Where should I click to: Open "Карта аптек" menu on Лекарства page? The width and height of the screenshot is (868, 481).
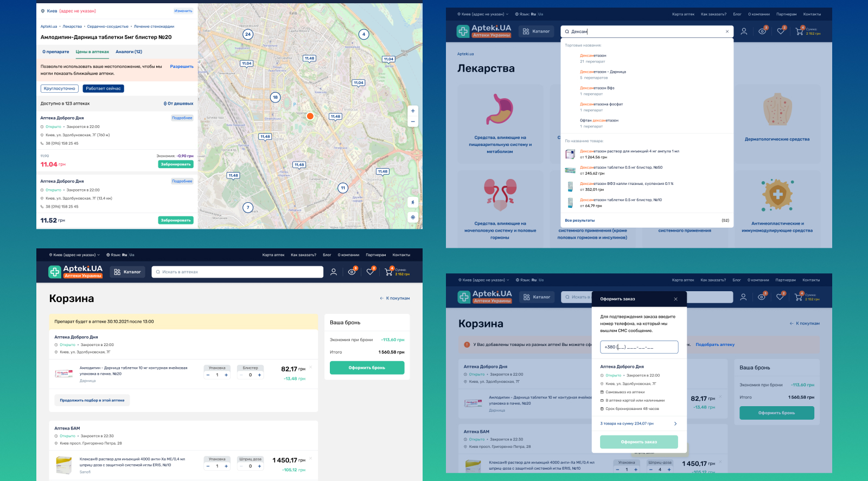point(683,14)
